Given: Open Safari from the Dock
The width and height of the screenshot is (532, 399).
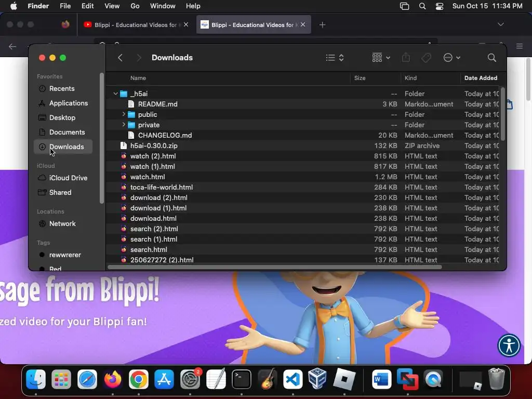Looking at the screenshot, I should 87,379.
